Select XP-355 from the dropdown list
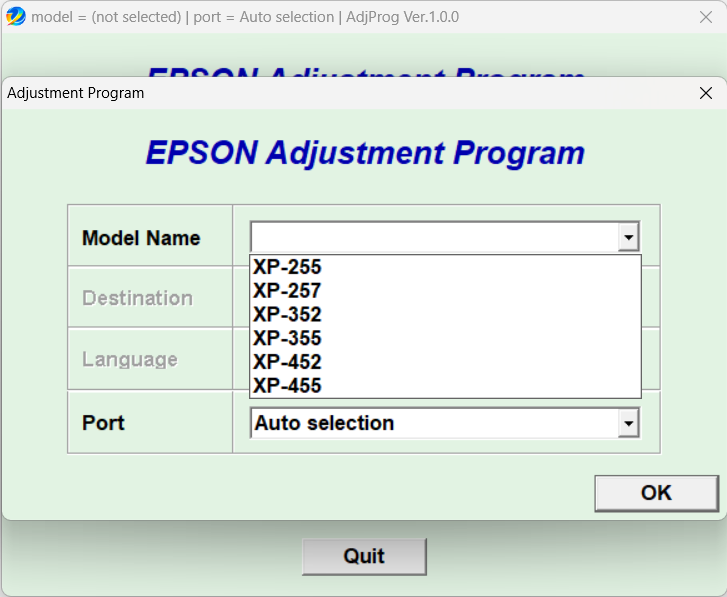 point(288,338)
